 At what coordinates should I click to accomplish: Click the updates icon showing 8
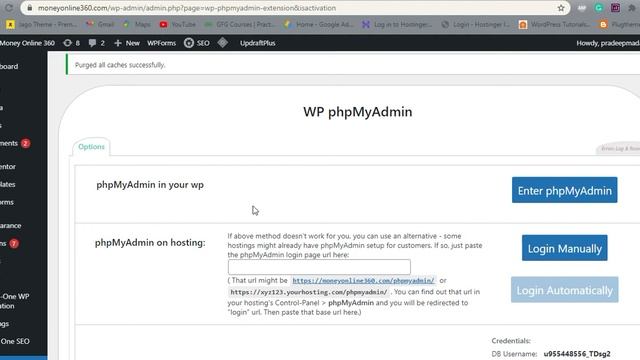pos(71,43)
